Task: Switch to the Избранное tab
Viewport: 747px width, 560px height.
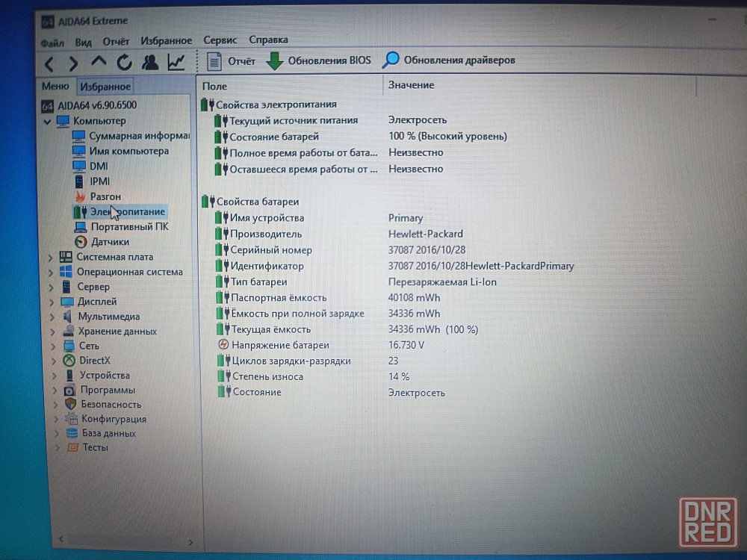Action: pyautogui.click(x=105, y=87)
